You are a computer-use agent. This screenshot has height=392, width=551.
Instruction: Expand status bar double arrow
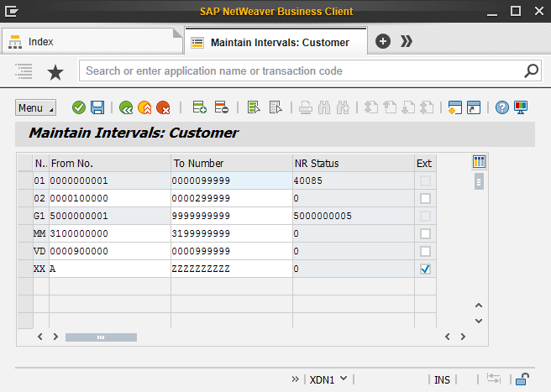295,379
